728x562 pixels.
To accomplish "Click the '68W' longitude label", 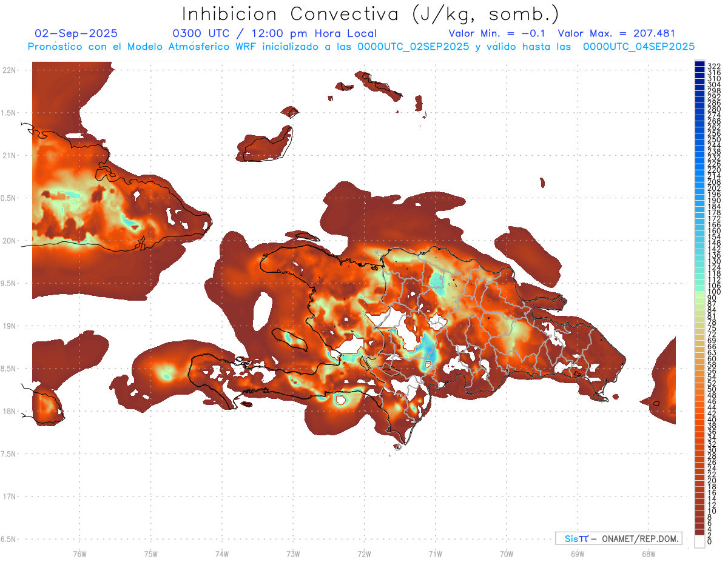I will click(649, 554).
